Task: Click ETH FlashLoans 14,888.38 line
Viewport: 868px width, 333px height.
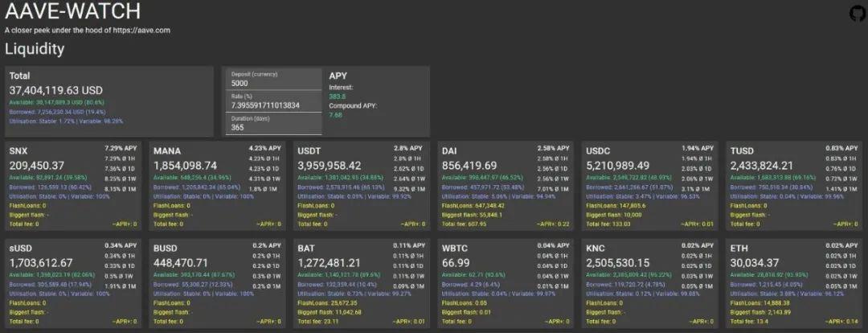Action: click(761, 303)
